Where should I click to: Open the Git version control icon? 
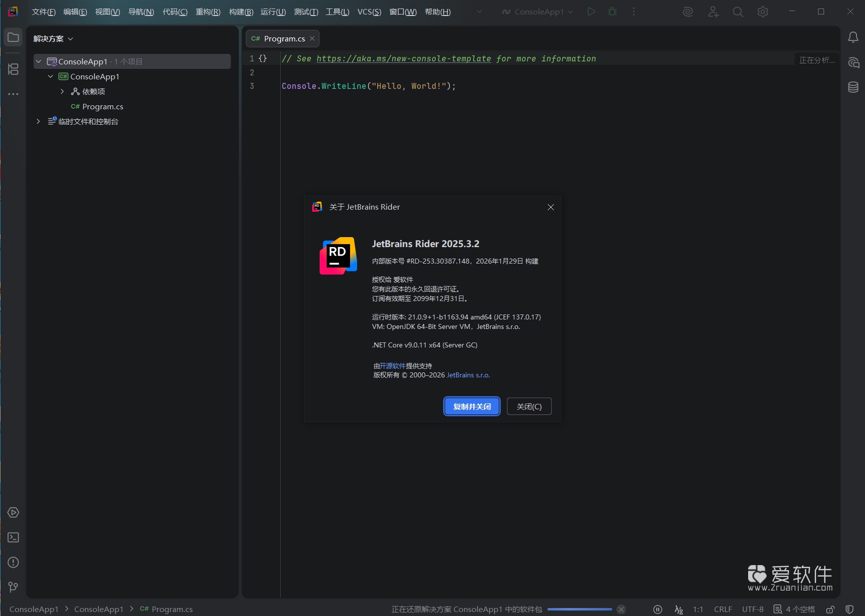coord(13,588)
